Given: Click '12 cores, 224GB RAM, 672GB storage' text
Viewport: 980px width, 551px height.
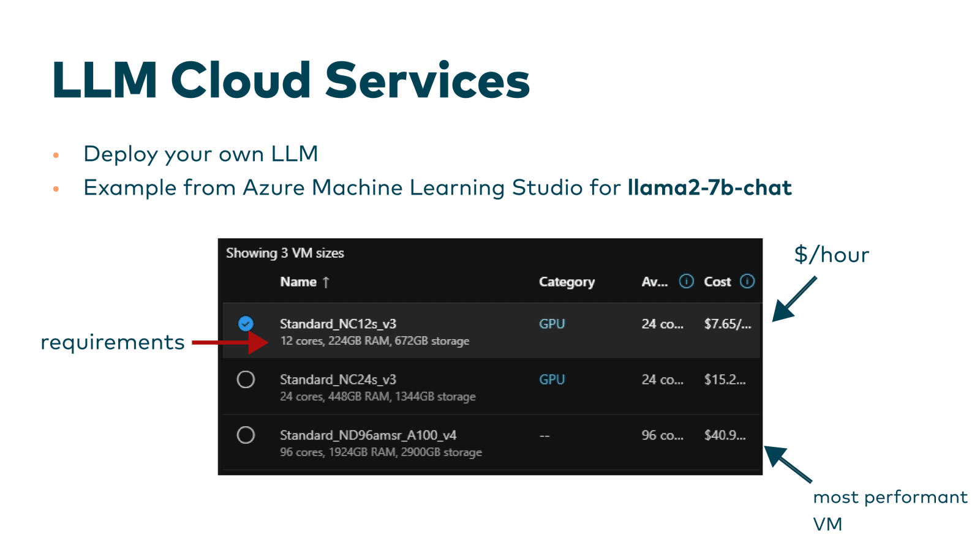Looking at the screenshot, I should click(375, 341).
